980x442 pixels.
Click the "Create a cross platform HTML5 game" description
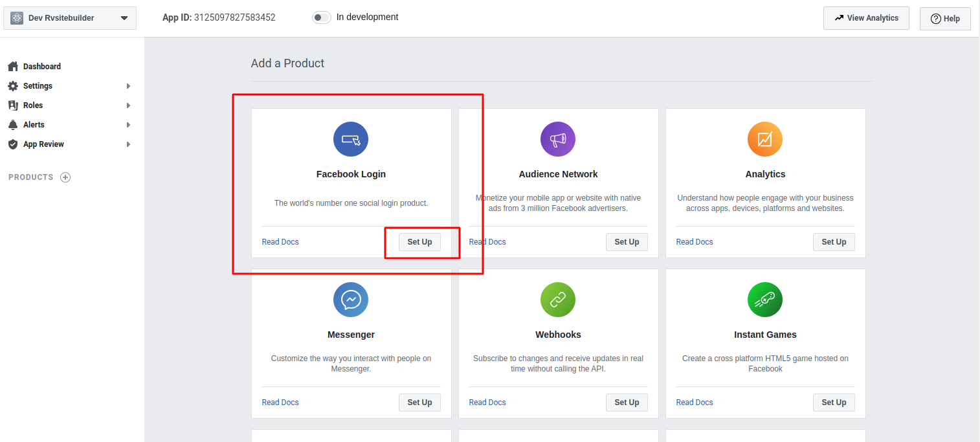[765, 364]
